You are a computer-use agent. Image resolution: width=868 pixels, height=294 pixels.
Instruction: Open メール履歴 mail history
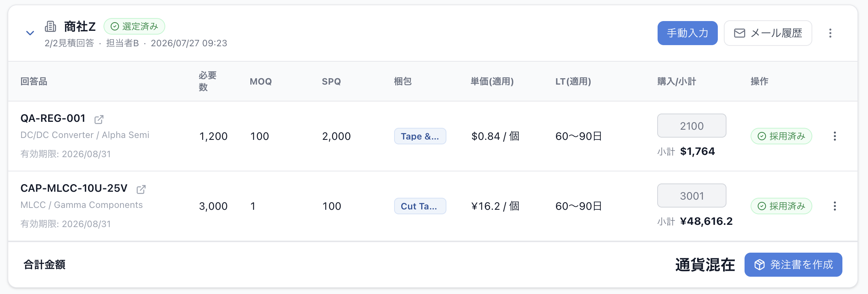(x=768, y=33)
